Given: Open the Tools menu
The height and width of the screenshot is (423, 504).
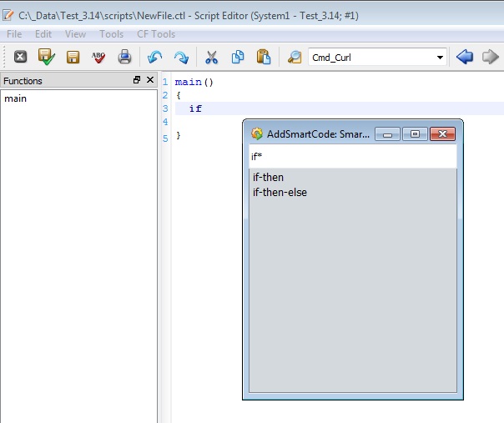Looking at the screenshot, I should click(x=111, y=34).
